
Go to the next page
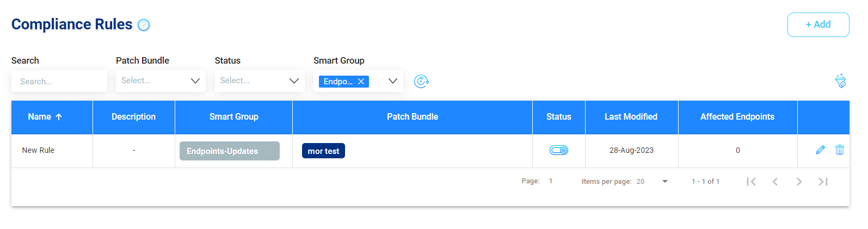(x=799, y=182)
